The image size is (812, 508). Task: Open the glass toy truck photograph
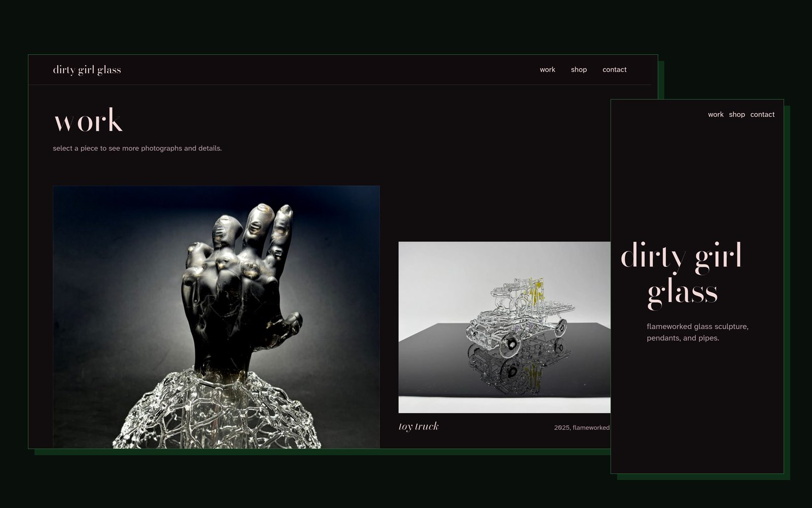click(x=504, y=327)
